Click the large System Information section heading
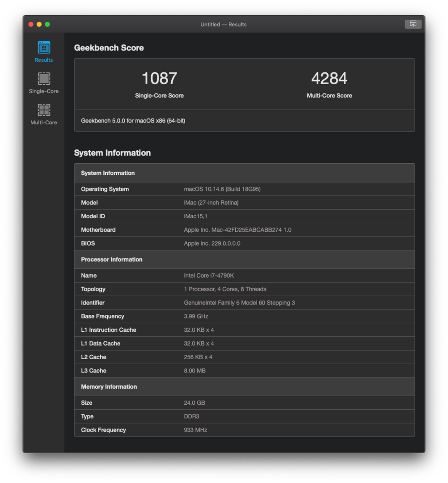 (112, 153)
